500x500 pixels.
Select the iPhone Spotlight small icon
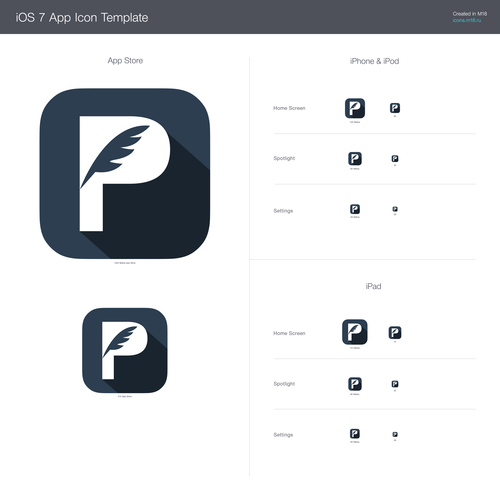[x=395, y=159]
